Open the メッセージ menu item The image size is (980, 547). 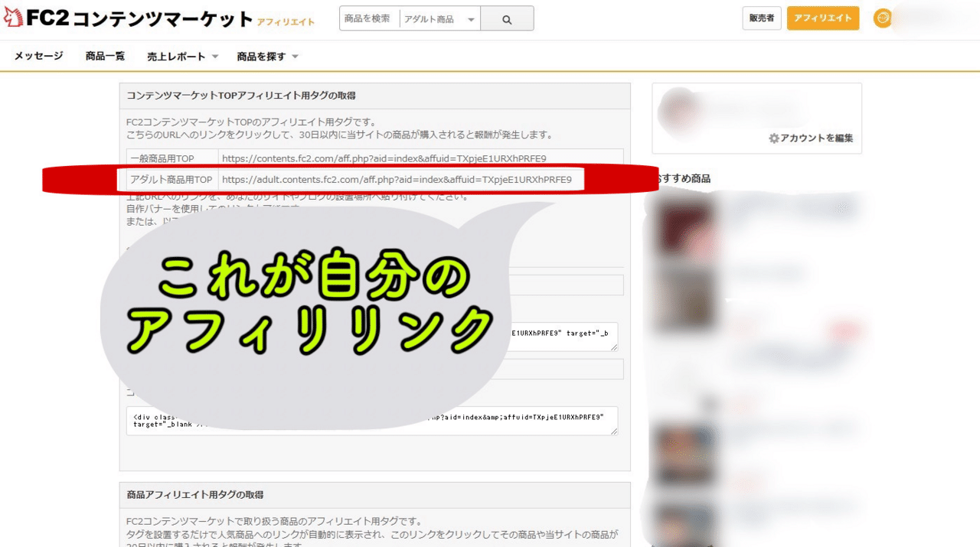pyautogui.click(x=38, y=56)
